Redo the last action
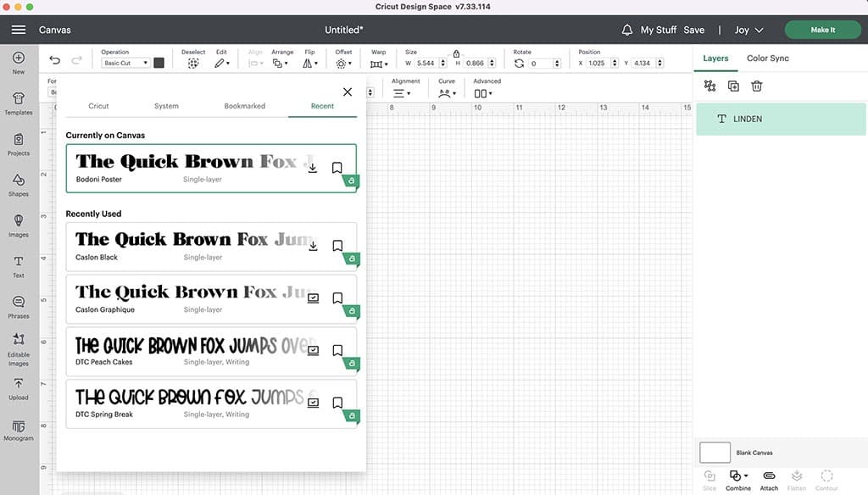 (76, 60)
